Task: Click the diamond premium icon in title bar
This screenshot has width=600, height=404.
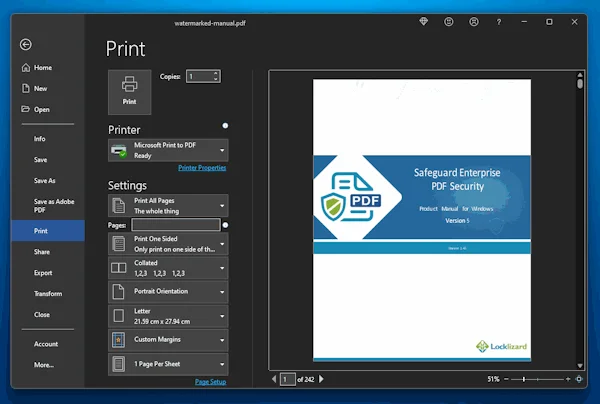Action: pyautogui.click(x=424, y=22)
